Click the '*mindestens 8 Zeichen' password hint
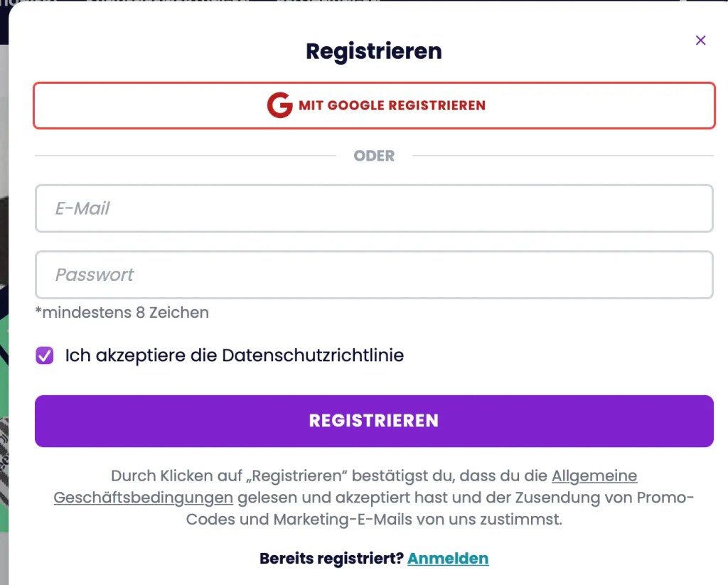The image size is (728, 585). tap(122, 312)
